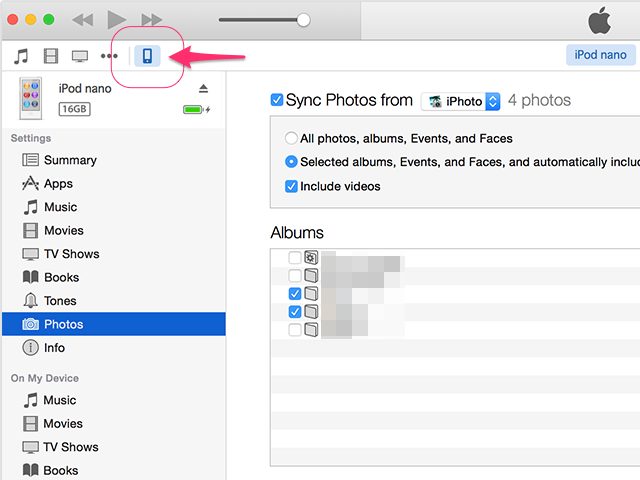Open Movies under On My Device

click(113, 424)
